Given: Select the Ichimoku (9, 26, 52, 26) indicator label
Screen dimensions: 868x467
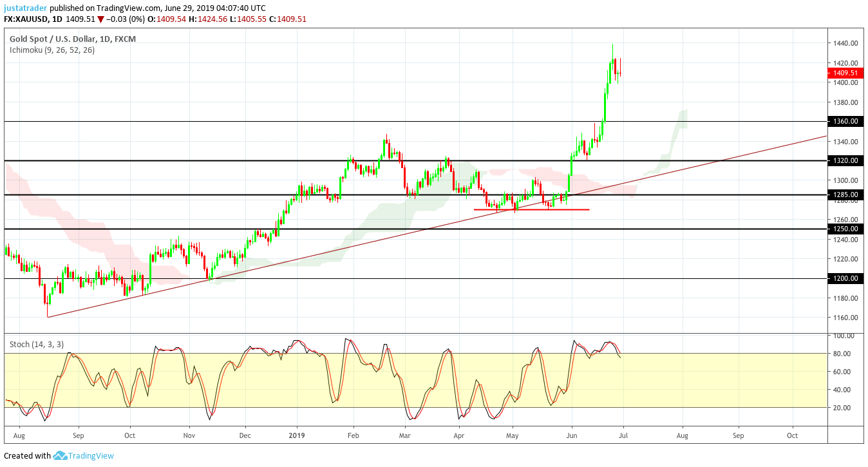Looking at the screenshot, I should 52,50.
